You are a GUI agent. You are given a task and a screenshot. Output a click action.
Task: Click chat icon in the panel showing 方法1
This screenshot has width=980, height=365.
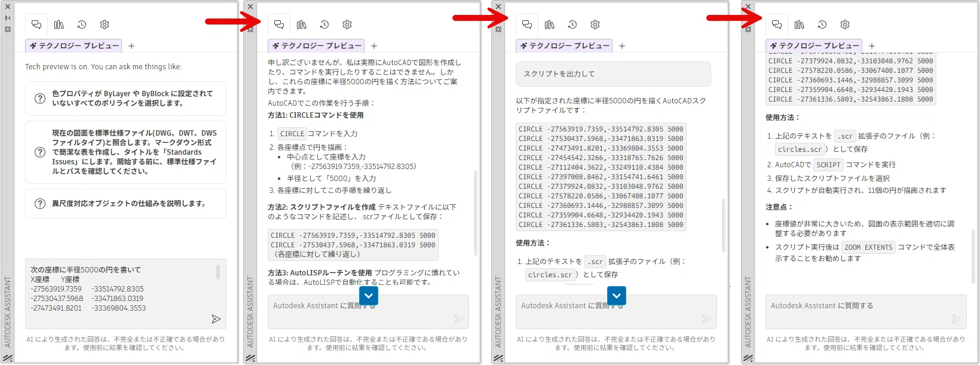tap(279, 24)
